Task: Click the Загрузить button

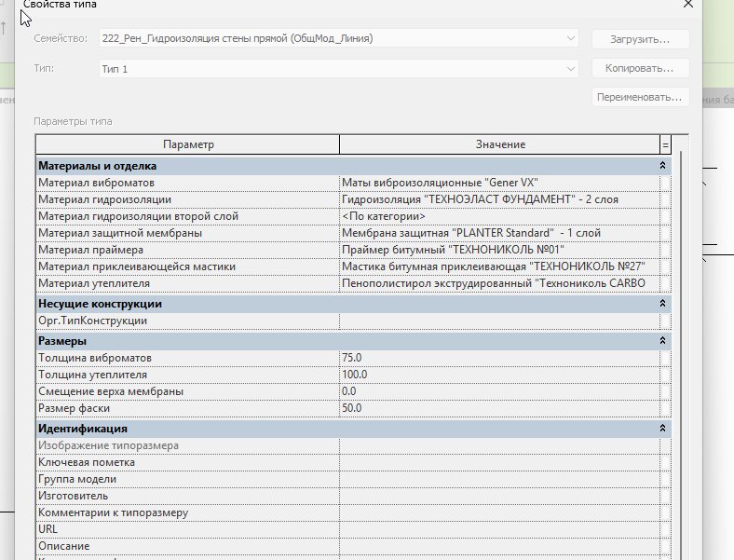Action: pos(640,39)
